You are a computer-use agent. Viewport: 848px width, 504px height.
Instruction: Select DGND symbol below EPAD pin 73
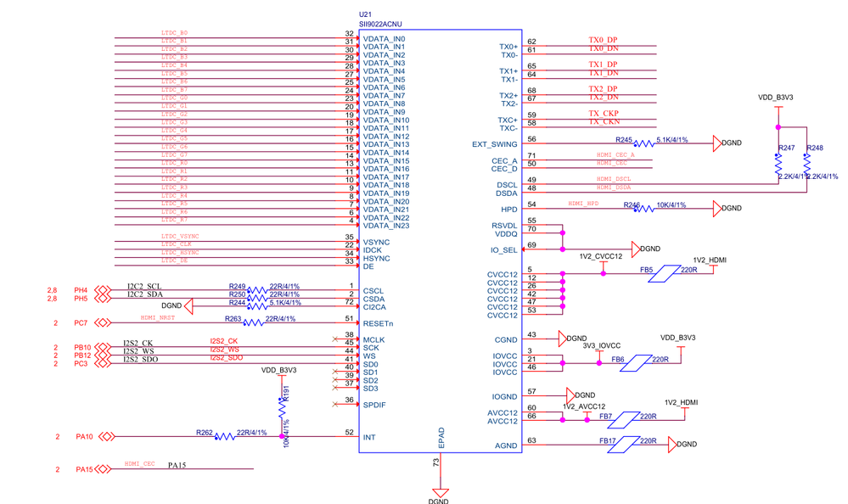coord(441,493)
